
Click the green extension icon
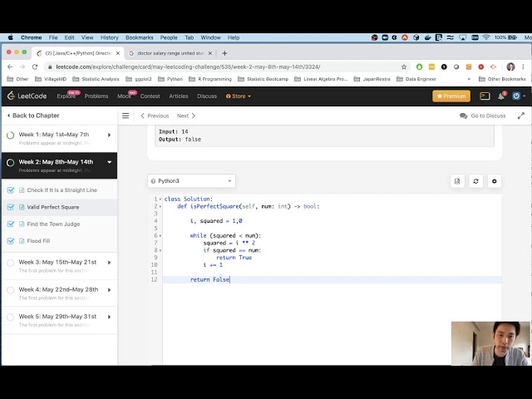419,66
